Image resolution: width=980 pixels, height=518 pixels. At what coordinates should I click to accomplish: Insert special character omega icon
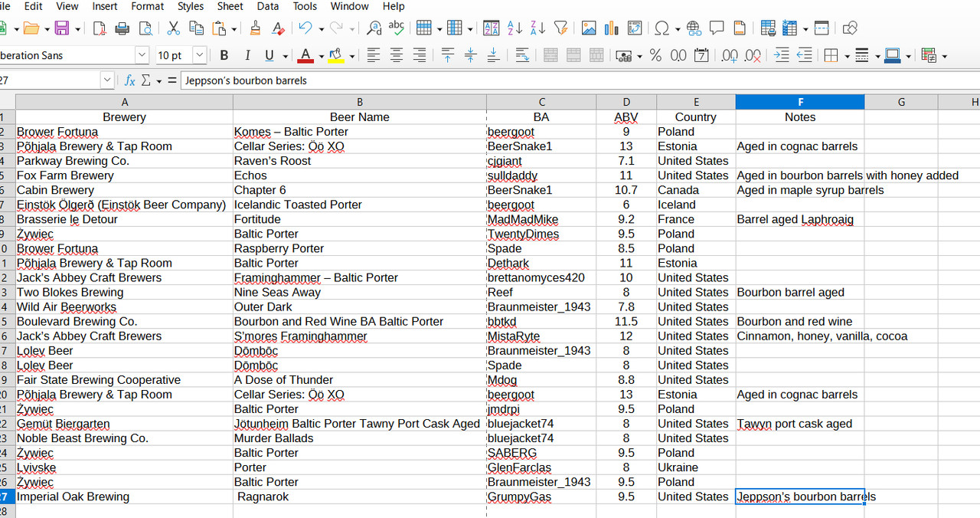click(661, 28)
